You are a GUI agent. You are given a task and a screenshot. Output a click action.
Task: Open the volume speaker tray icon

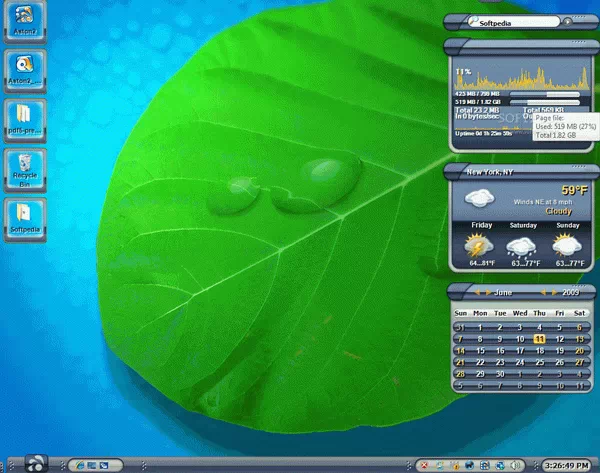515,465
